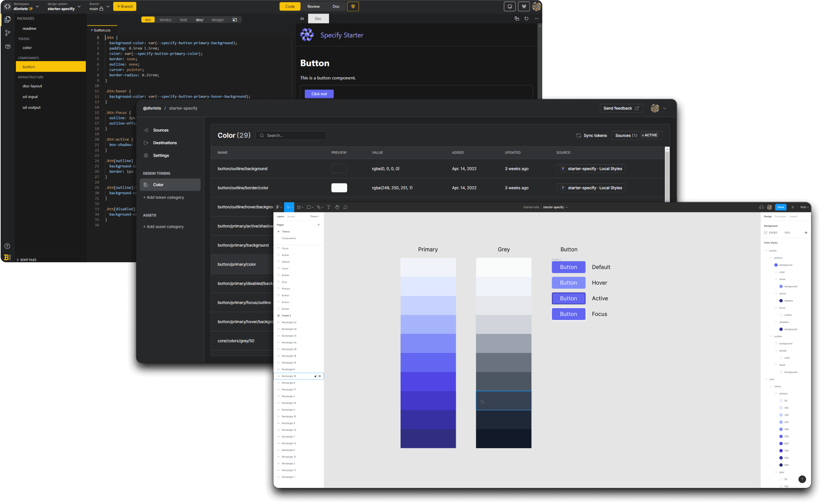Click the Sources icon in left panel
Viewport: 821px width, 504px height.
click(x=146, y=130)
